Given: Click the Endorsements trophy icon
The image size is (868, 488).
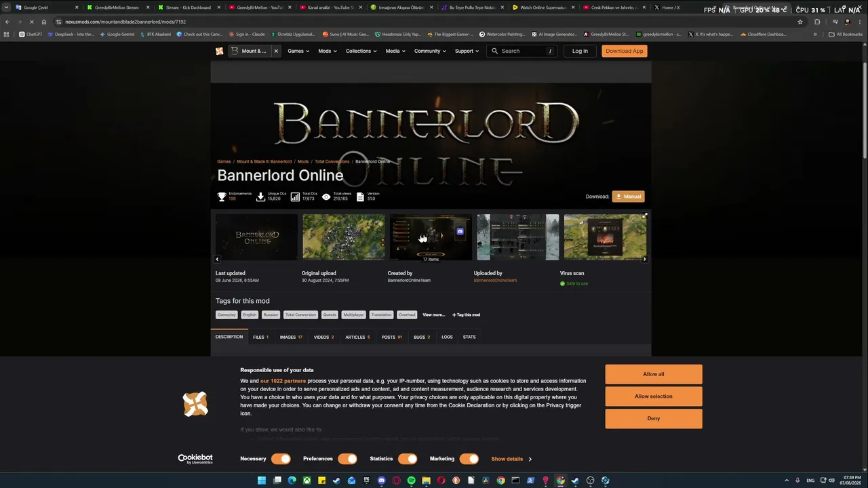Looking at the screenshot, I should pyautogui.click(x=222, y=197).
